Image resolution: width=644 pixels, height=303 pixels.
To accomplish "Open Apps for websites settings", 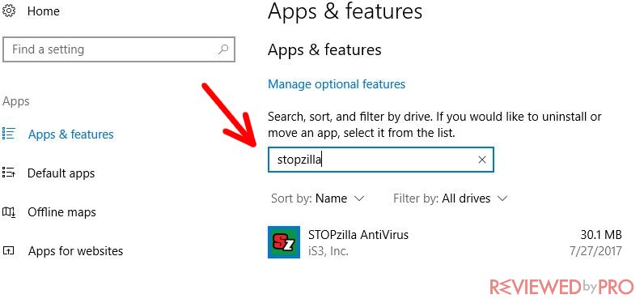I will tap(75, 251).
